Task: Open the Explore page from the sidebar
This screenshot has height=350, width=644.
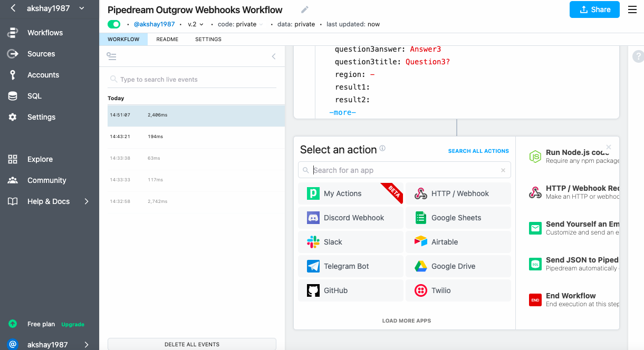Action: coord(40,159)
